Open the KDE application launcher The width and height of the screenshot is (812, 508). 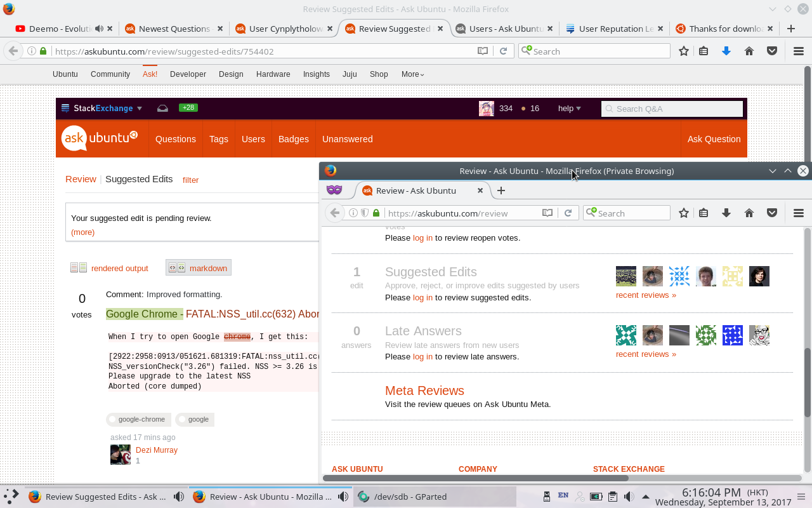coord(10,497)
